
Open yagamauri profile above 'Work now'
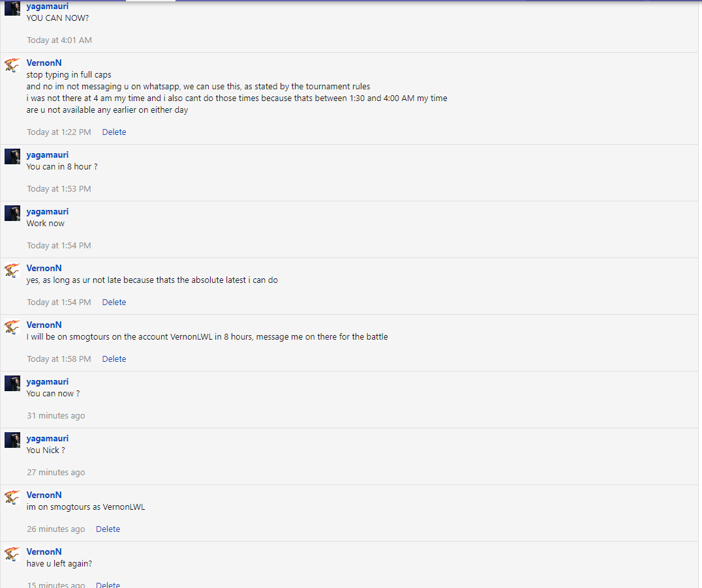coord(48,212)
